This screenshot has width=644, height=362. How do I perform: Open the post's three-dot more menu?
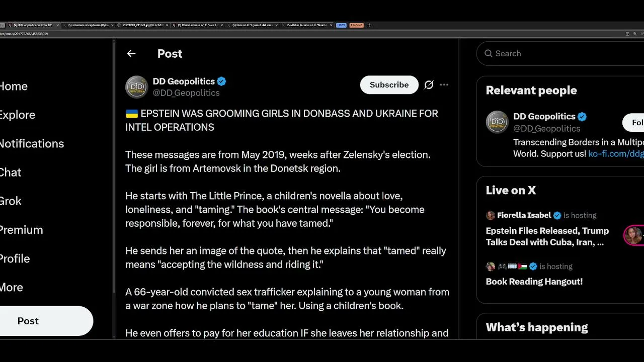(x=444, y=85)
